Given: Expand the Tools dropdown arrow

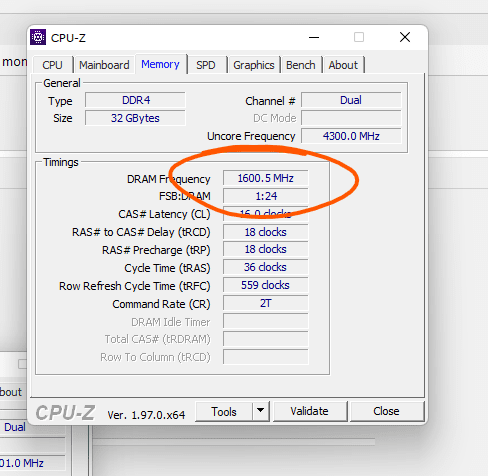Looking at the screenshot, I should click(261, 412).
